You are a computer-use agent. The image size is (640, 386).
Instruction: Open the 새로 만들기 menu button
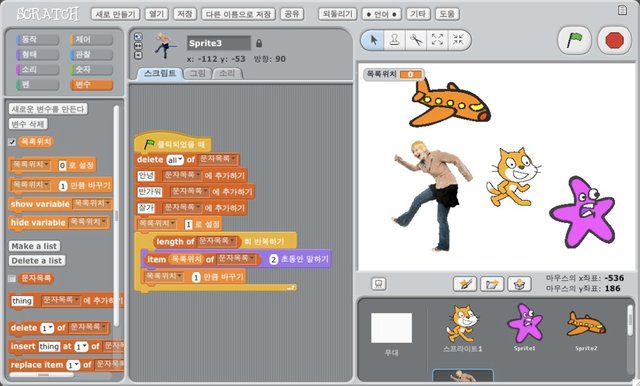pos(116,14)
